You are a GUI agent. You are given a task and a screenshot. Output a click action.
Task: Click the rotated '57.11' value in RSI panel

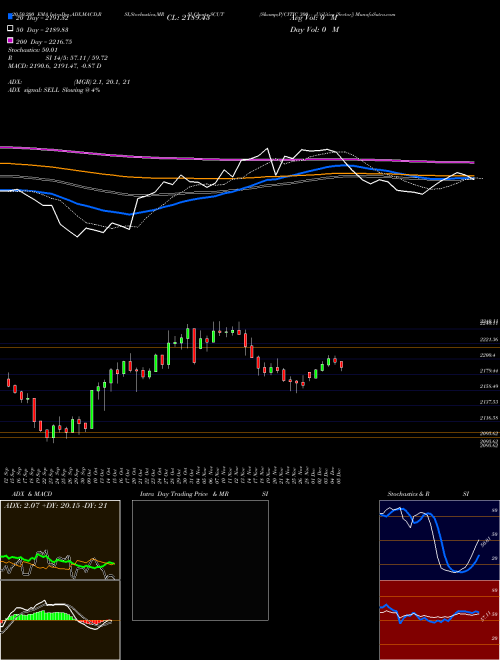[484, 617]
